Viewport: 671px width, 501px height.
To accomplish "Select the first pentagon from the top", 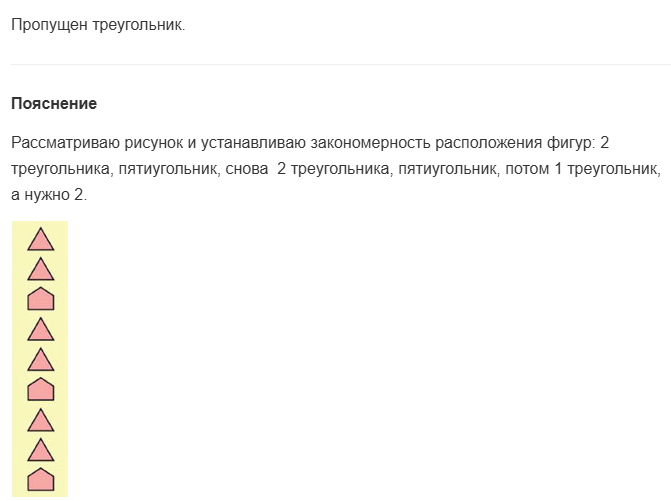I will (x=40, y=299).
